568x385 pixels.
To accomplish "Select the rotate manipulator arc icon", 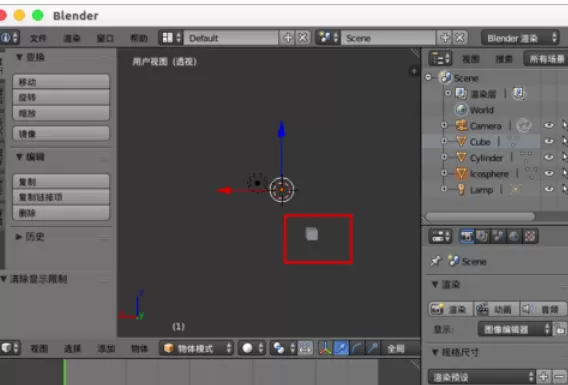I will [x=357, y=348].
